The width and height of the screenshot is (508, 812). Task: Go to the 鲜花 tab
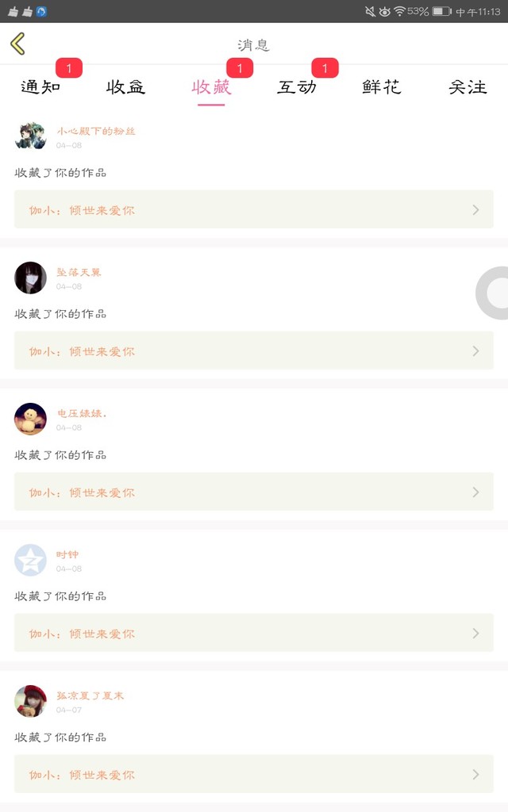pyautogui.click(x=382, y=87)
